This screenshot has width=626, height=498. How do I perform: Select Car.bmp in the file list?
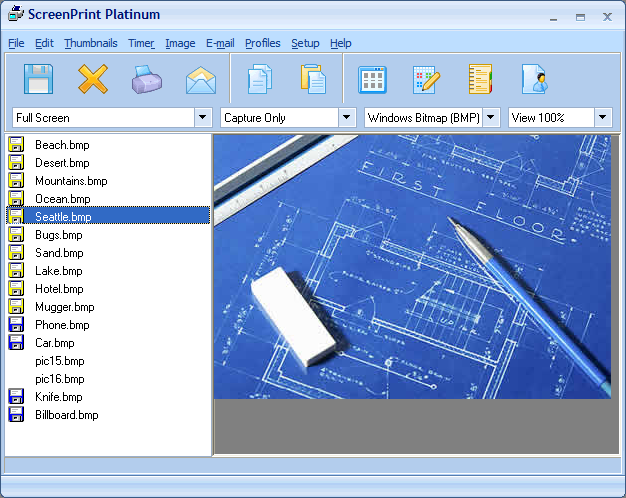click(55, 343)
